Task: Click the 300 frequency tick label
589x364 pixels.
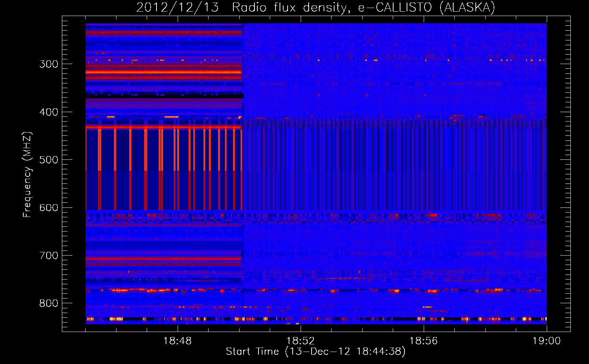Action: click(49, 64)
